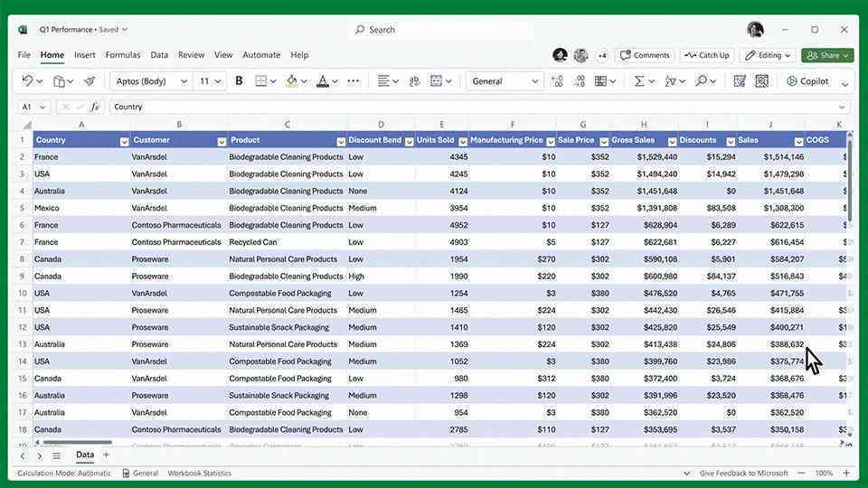Open more font options ellipsis
This screenshot has height=488, width=868.
pos(354,81)
